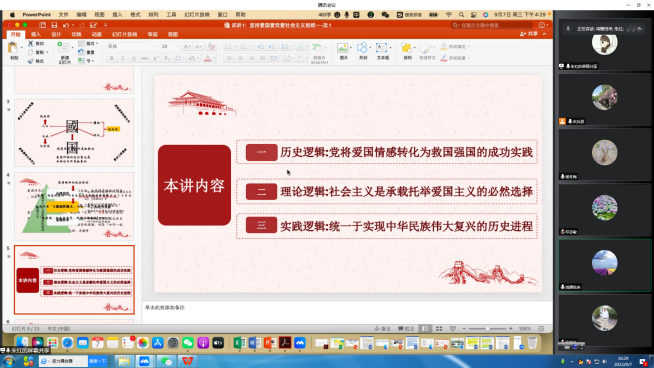Click the search in presentation field
Image resolution: width=654 pixels, height=368 pixels.
492,25
